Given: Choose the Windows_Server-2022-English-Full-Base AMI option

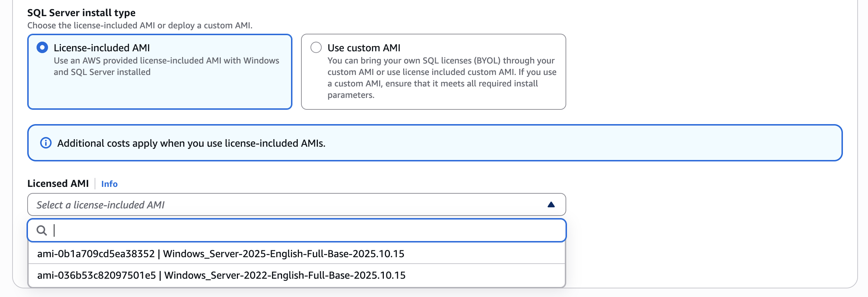Looking at the screenshot, I should tap(297, 275).
